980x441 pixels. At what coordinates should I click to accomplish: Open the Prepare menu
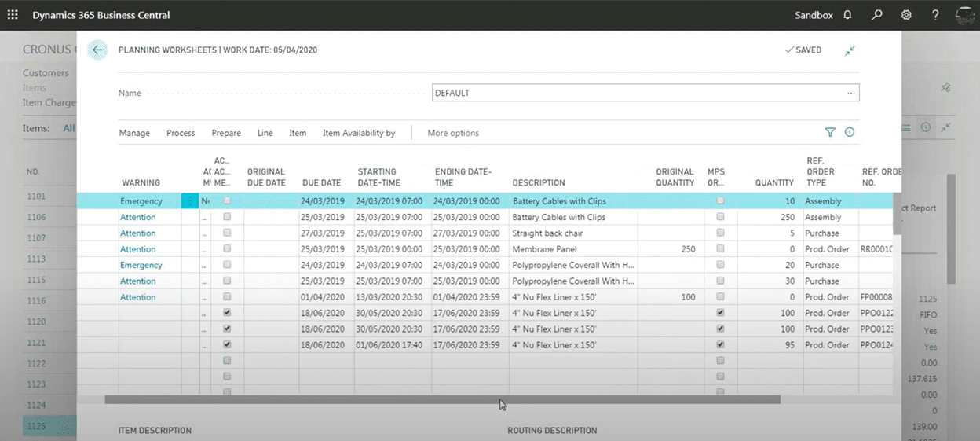tap(226, 133)
